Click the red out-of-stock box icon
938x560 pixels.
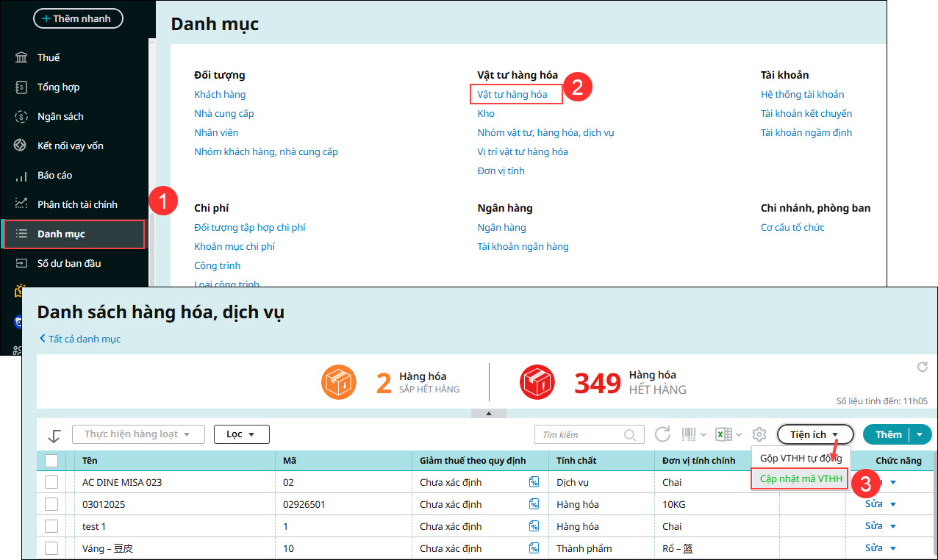pyautogui.click(x=537, y=381)
